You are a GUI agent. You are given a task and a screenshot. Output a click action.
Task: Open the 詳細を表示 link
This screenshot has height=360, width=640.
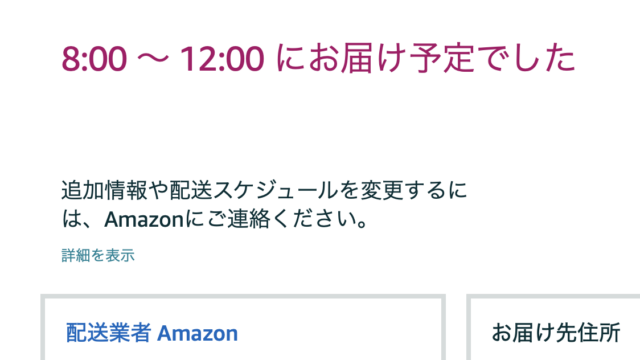point(98,256)
